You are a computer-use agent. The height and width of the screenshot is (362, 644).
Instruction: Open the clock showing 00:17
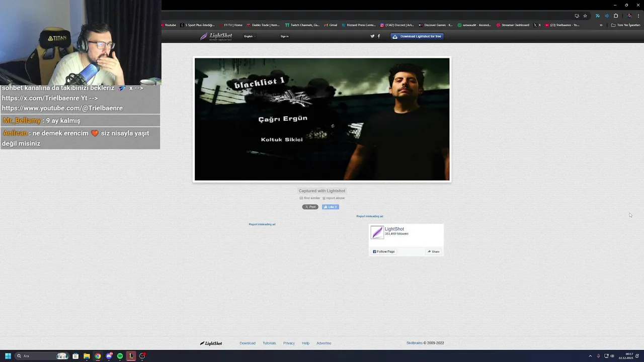pyautogui.click(x=626, y=356)
